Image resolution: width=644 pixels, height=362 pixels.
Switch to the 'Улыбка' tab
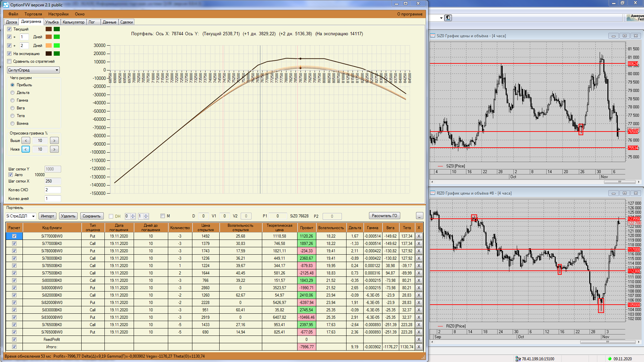click(x=52, y=22)
